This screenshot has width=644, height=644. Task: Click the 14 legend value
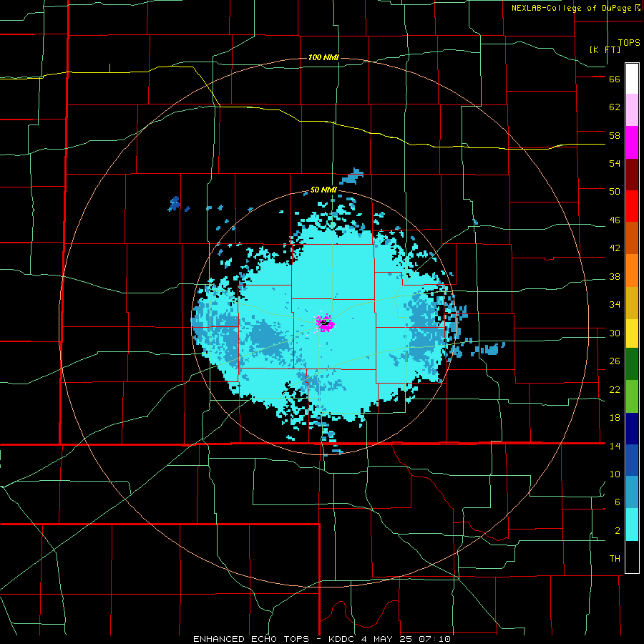pyautogui.click(x=615, y=446)
